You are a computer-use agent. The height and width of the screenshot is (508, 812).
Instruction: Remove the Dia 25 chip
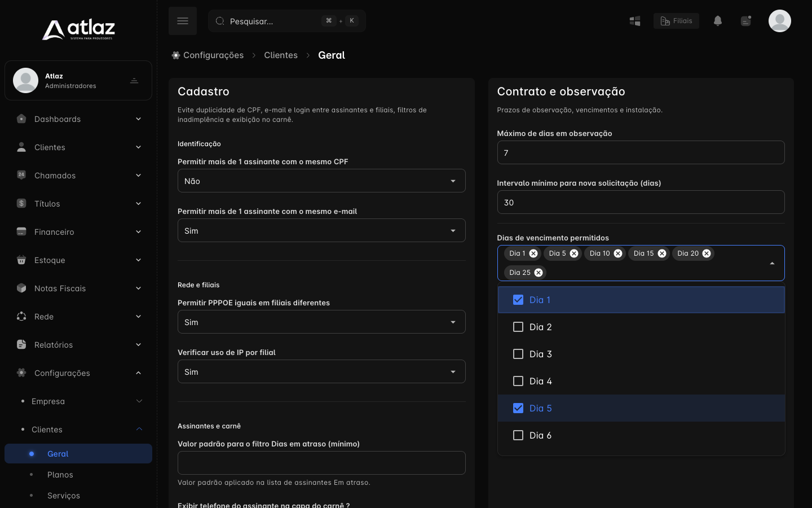pos(539,273)
